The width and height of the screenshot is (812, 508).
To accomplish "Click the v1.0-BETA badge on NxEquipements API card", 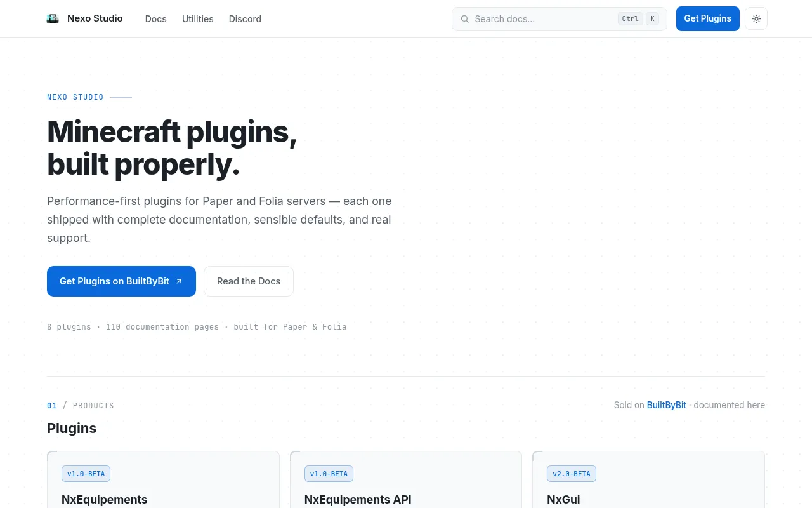I will [x=329, y=474].
